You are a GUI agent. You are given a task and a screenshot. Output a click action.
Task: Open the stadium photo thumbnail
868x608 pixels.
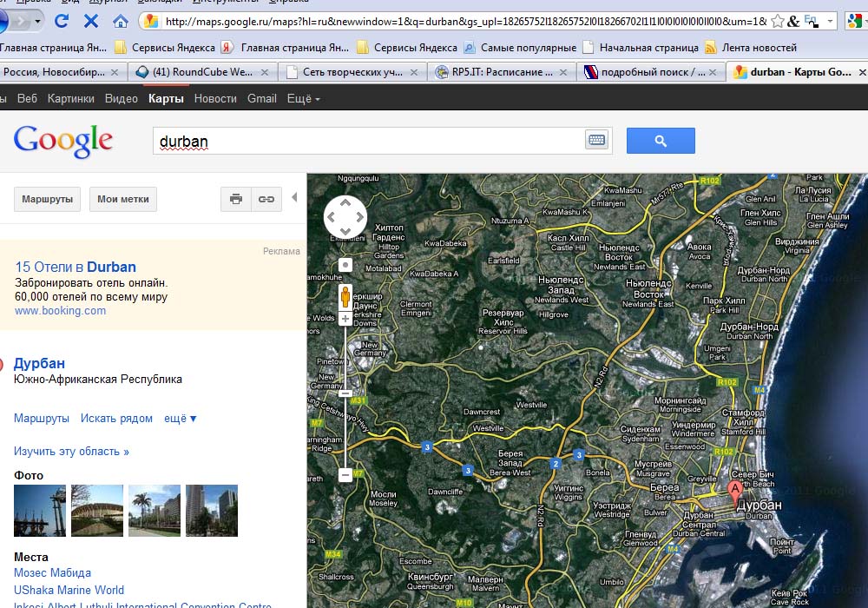coord(97,511)
